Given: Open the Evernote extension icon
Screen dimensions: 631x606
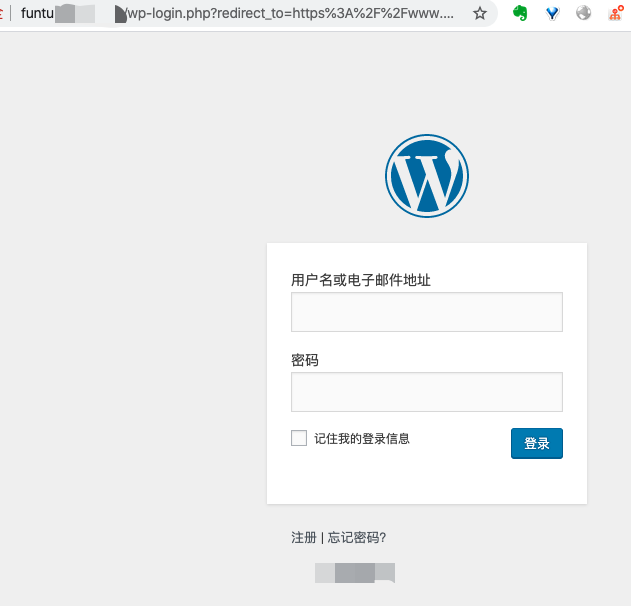Looking at the screenshot, I should pyautogui.click(x=520, y=13).
